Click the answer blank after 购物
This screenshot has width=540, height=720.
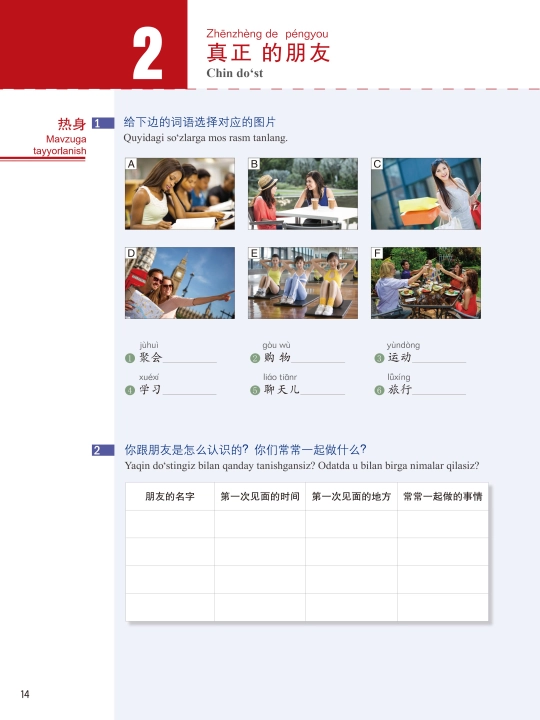pos(318,359)
